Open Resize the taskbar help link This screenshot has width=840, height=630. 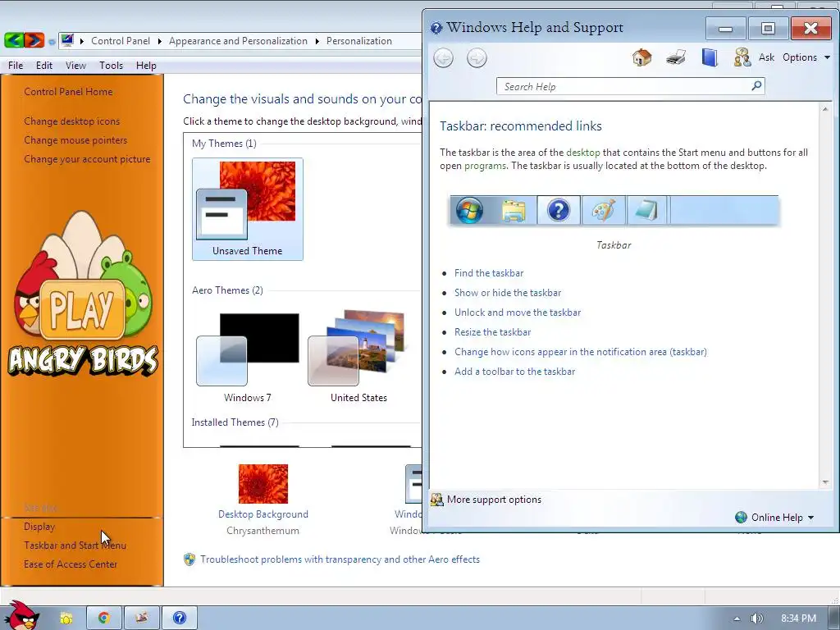492,332
